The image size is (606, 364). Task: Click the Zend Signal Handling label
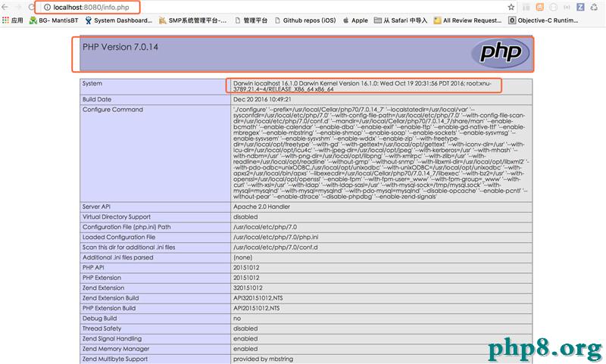111,338
